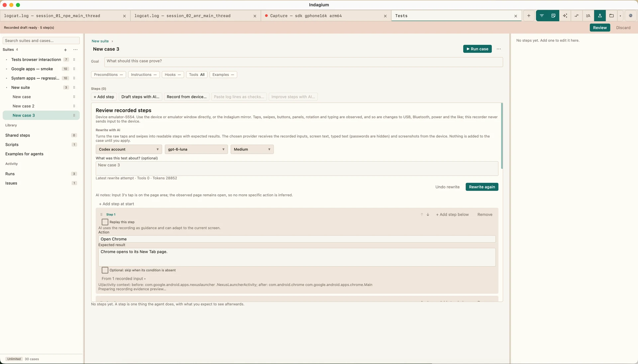The height and width of the screenshot is (364, 638).
Task: Open the gpt-6-luna model dropdown
Action: point(196,149)
